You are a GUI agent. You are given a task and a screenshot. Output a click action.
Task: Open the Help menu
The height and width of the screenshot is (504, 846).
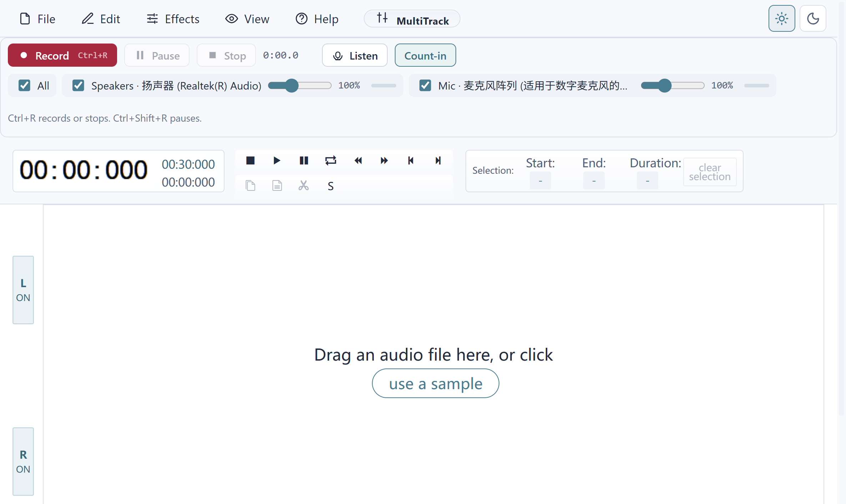pos(317,19)
